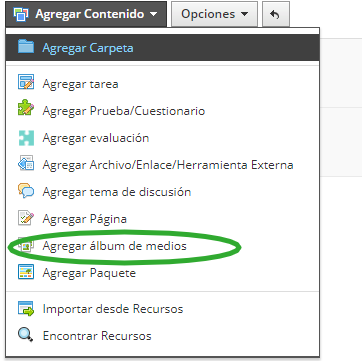Click the page pencil icon for Agregar Página
The height and width of the screenshot is (361, 362).
pos(26,218)
